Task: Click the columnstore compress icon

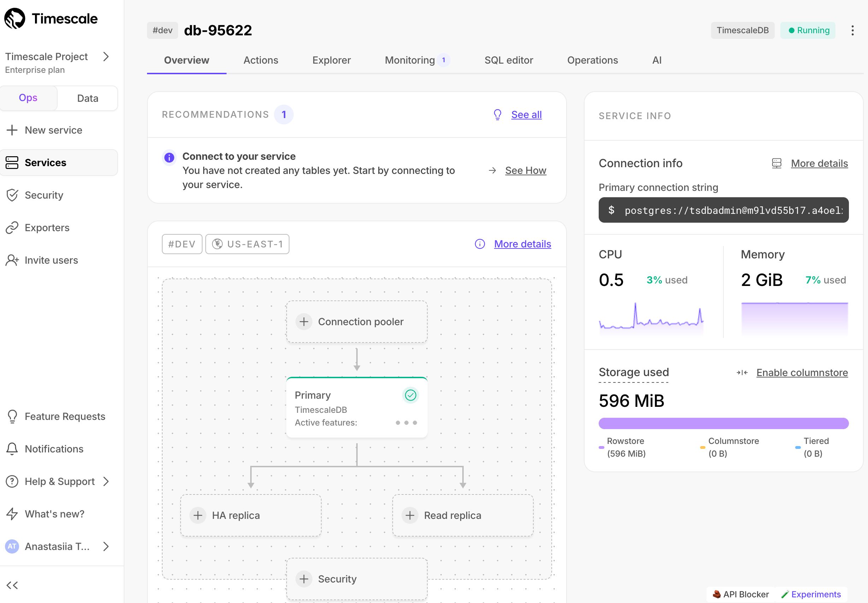Action: click(742, 373)
